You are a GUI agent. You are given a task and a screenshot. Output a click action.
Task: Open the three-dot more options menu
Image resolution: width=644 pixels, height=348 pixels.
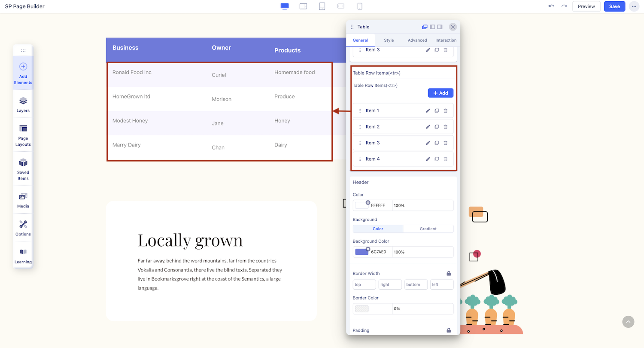[x=634, y=6]
